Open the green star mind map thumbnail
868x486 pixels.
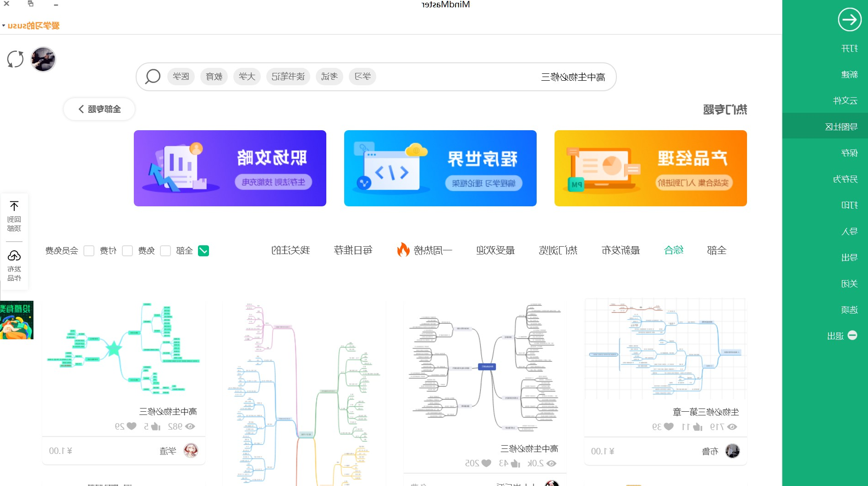pyautogui.click(x=124, y=349)
